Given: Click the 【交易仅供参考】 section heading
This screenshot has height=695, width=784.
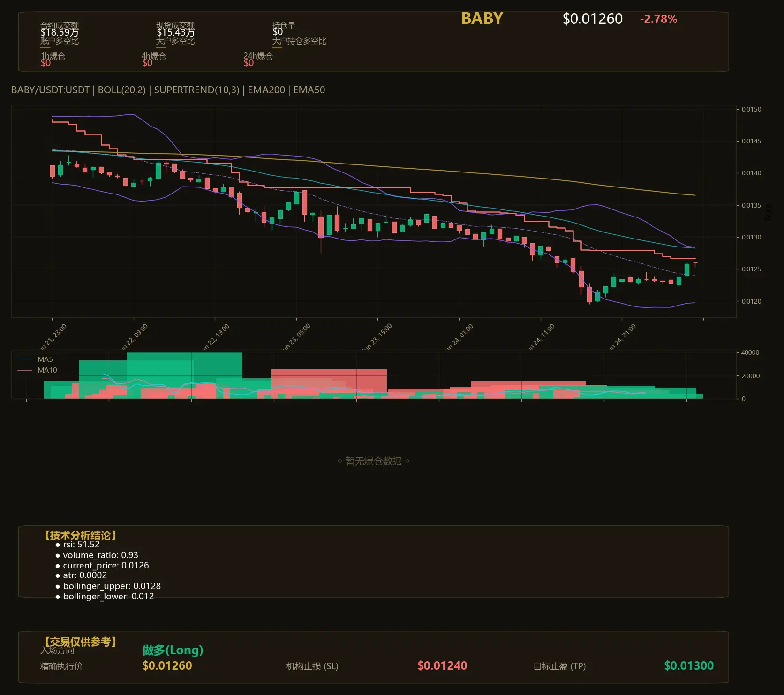Looking at the screenshot, I should click(80, 642).
